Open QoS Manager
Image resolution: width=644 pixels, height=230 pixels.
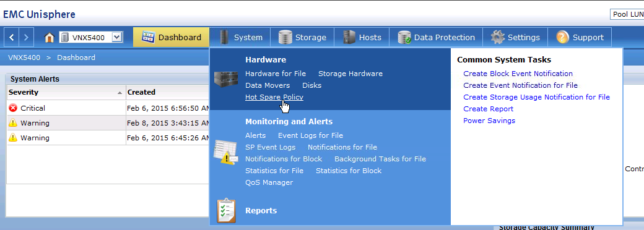click(x=269, y=182)
